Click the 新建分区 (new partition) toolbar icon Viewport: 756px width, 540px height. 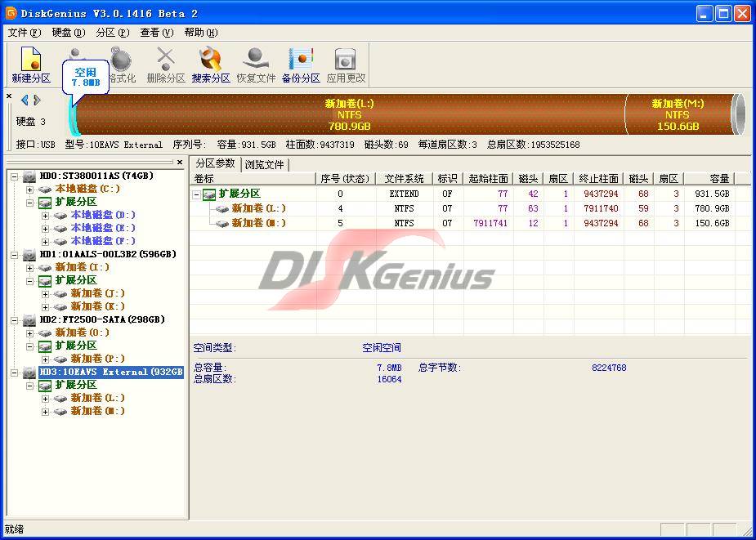coord(31,65)
